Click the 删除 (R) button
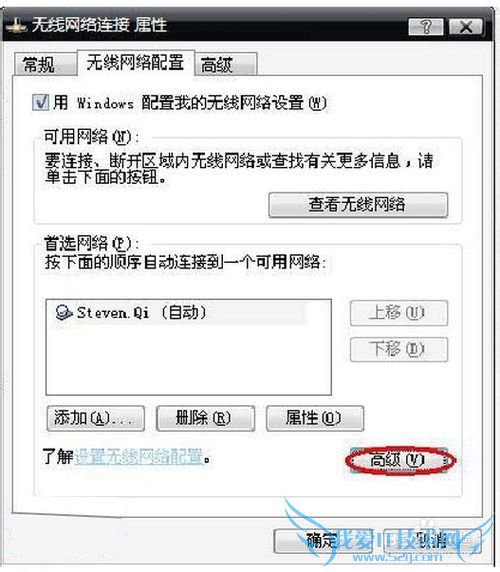The width and height of the screenshot is (500, 572). 205,418
